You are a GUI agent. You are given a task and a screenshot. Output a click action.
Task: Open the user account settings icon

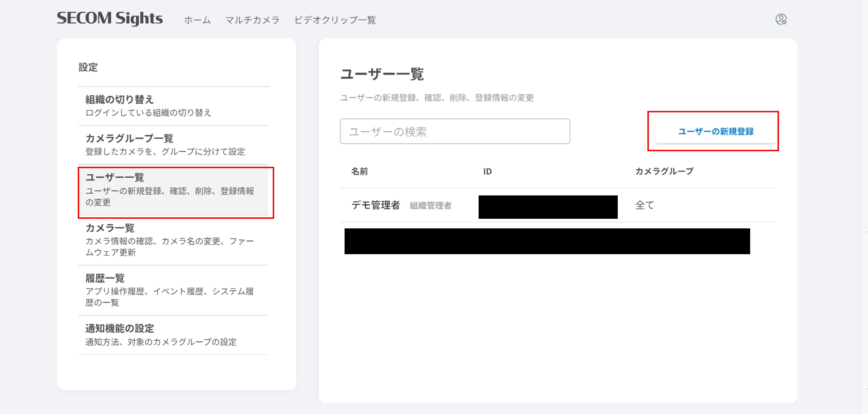point(781,19)
